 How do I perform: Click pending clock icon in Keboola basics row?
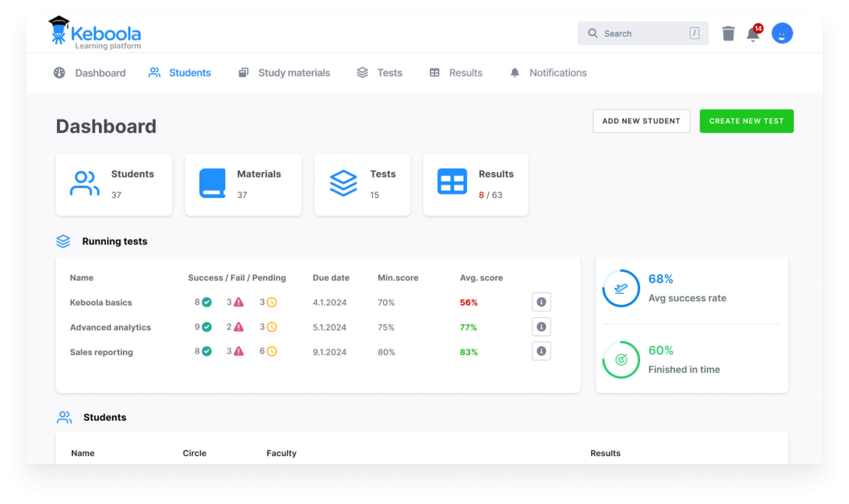click(x=272, y=302)
